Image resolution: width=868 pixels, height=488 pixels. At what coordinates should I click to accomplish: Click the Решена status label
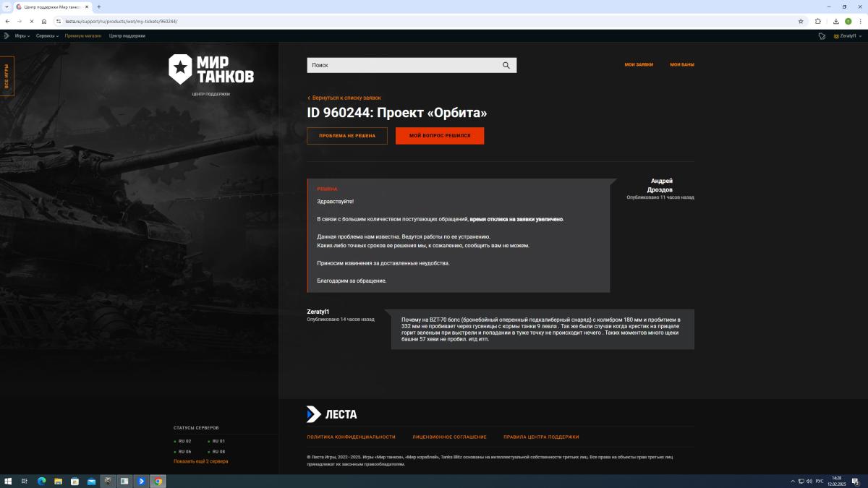[327, 189]
